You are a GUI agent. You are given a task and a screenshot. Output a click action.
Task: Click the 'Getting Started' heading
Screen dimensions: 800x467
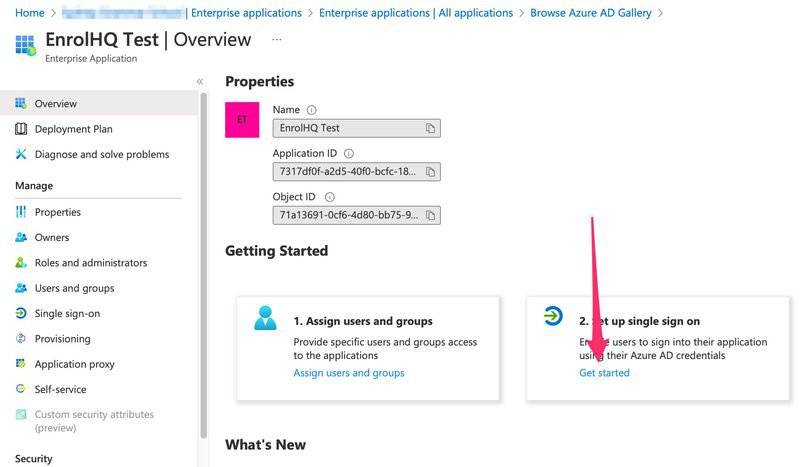pos(277,251)
